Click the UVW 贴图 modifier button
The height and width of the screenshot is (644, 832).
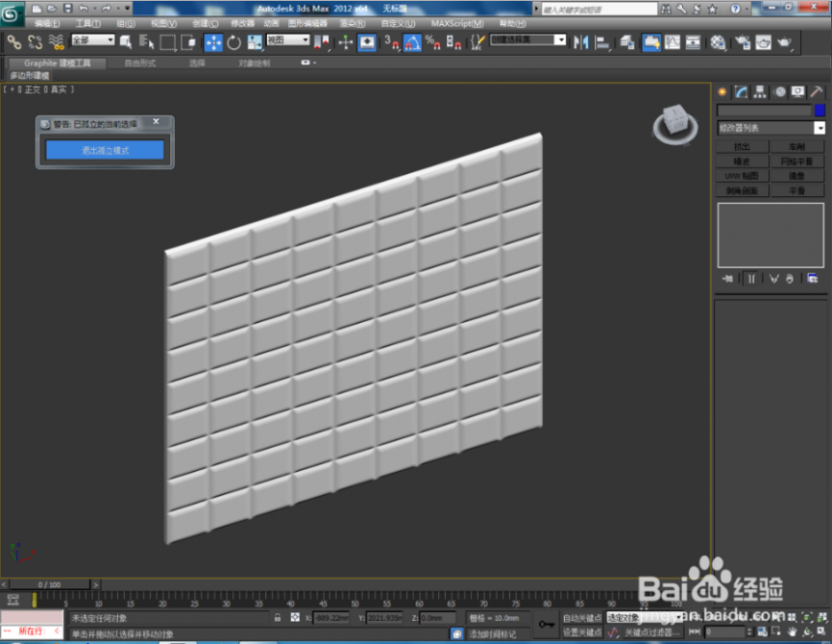742,176
